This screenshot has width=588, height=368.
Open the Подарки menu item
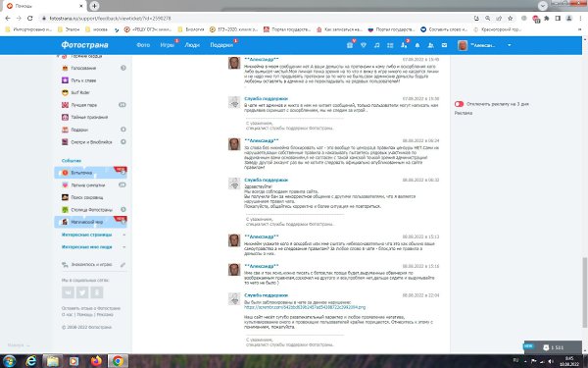tap(221, 45)
